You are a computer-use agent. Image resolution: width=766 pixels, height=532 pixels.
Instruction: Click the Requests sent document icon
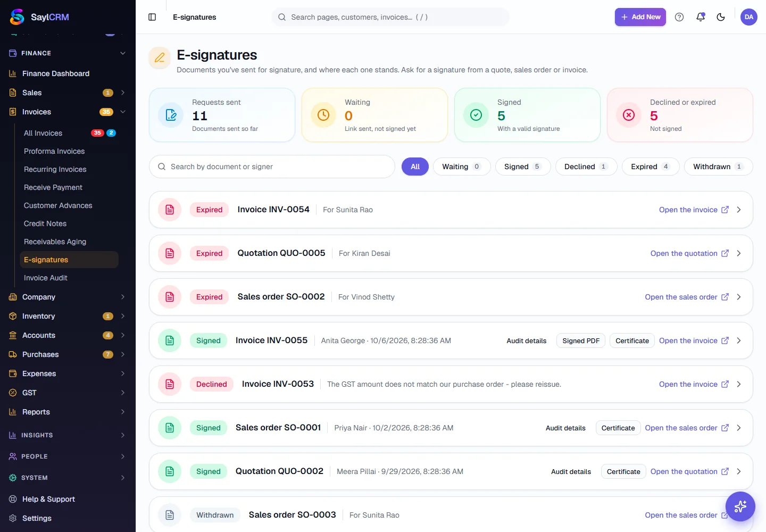pyautogui.click(x=171, y=115)
